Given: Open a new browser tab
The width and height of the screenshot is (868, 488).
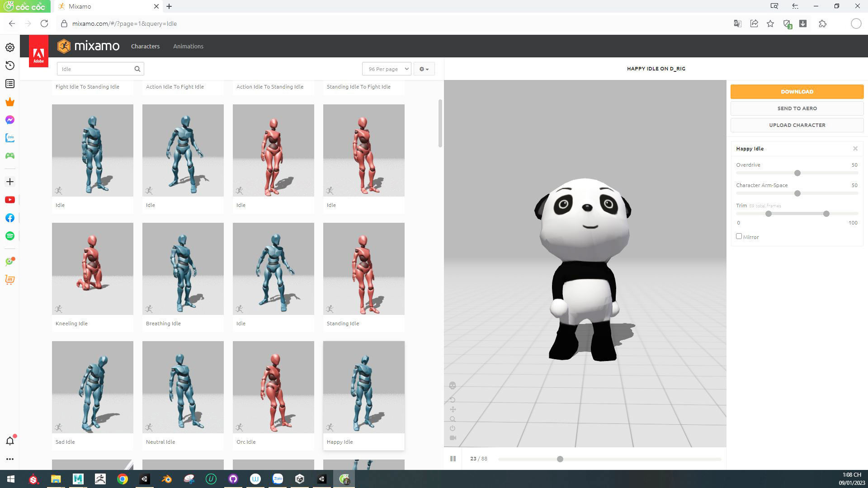Looking at the screenshot, I should [169, 6].
